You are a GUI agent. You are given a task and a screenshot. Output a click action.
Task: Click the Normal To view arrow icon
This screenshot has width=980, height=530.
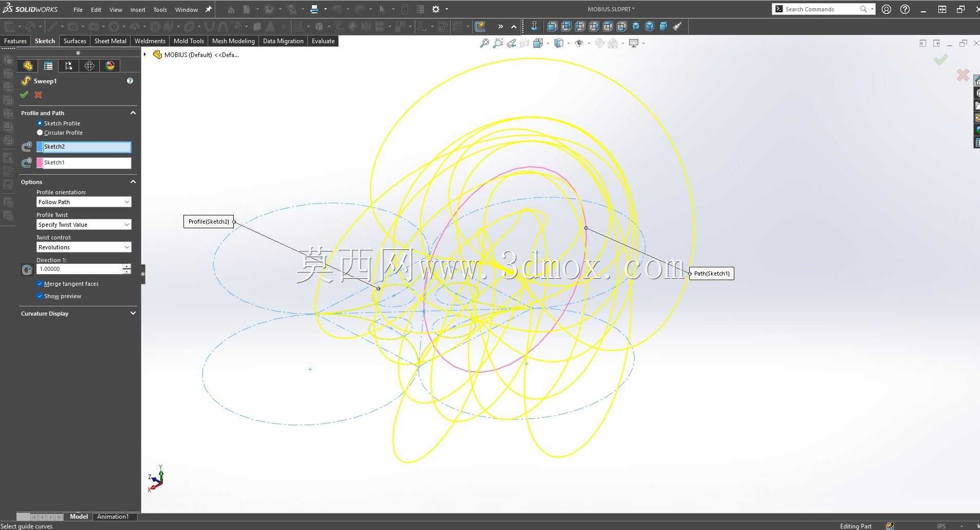534,26
